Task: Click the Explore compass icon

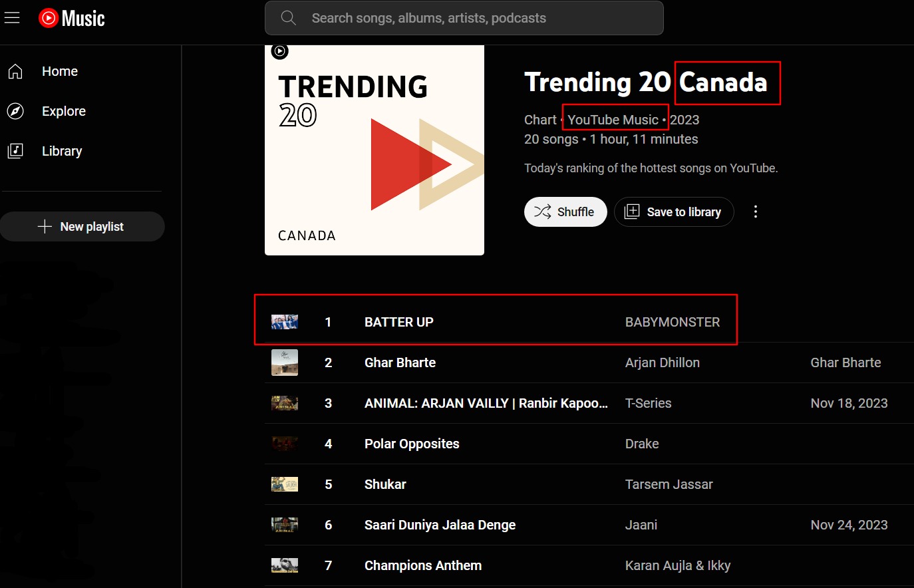Action: 15,111
